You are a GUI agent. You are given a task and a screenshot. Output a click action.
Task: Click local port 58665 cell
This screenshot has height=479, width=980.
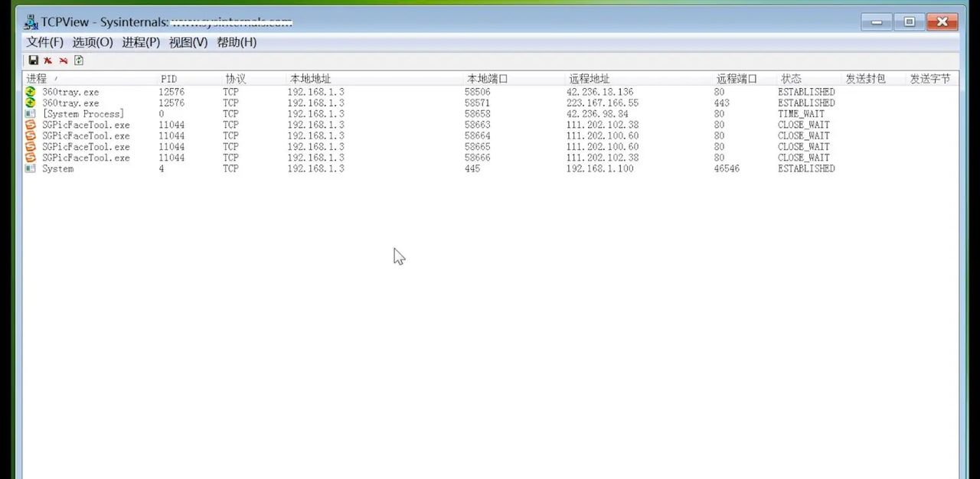(477, 147)
